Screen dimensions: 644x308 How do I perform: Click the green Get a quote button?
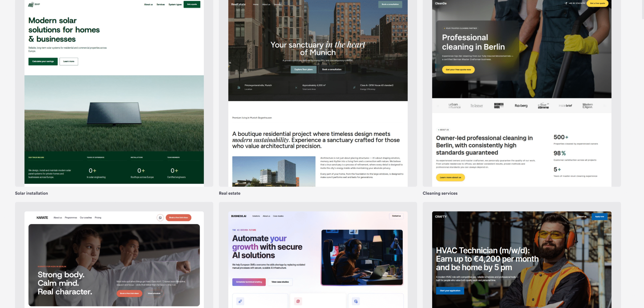pyautogui.click(x=192, y=4)
